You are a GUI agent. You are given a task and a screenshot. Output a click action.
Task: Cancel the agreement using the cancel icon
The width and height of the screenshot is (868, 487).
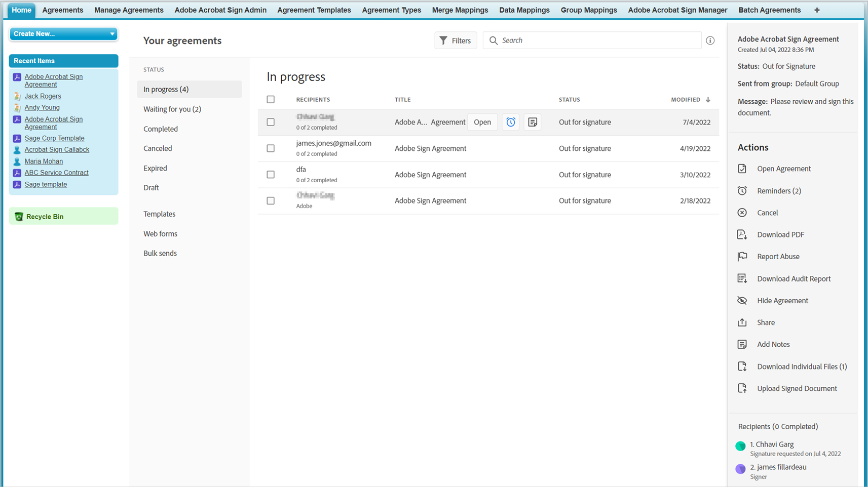pos(742,213)
